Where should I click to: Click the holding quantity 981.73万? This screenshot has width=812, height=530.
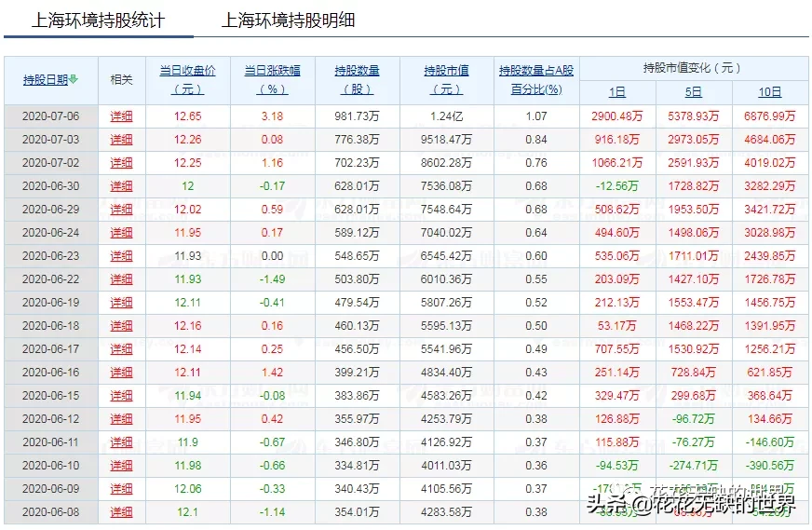(x=357, y=116)
